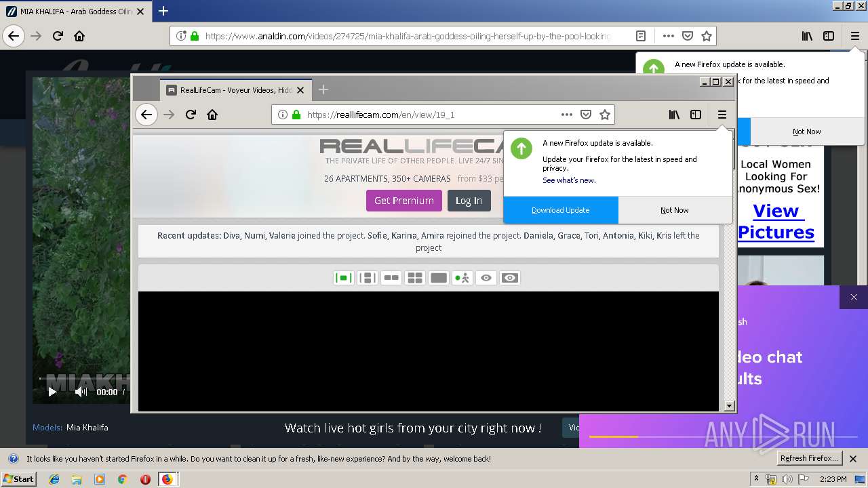
Task: Open Windows Explorer from the taskbar
Action: tap(77, 479)
